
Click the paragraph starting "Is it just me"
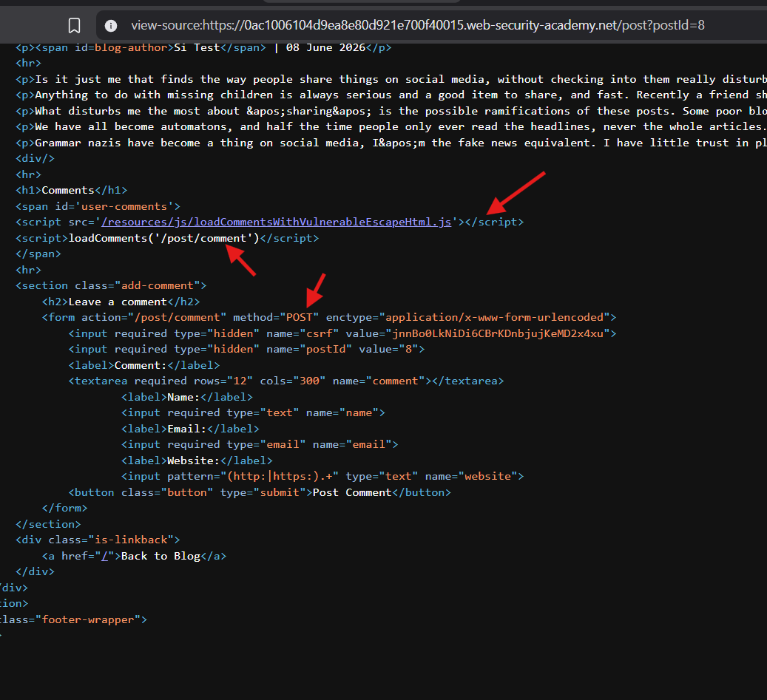pyautogui.click(x=391, y=79)
